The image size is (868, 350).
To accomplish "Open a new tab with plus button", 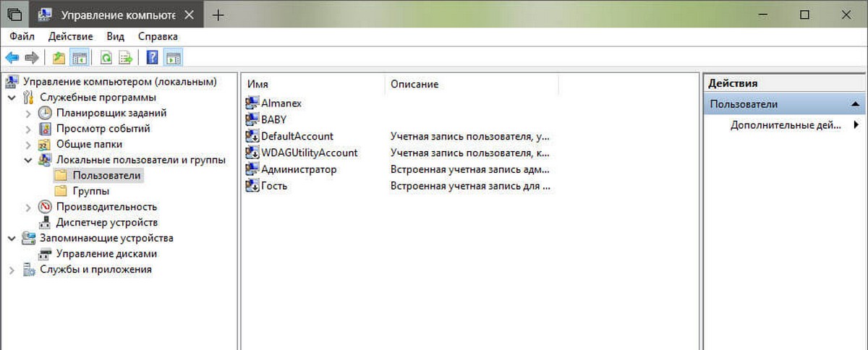I will click(218, 14).
